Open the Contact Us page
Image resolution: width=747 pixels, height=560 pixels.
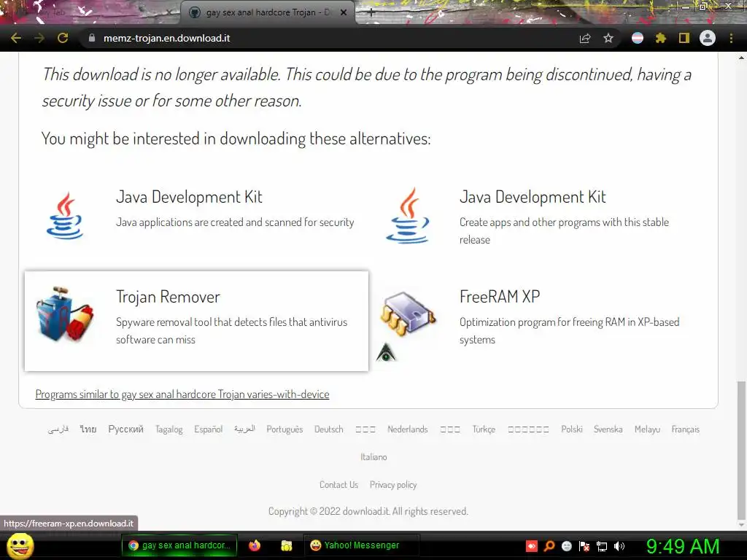(x=338, y=485)
